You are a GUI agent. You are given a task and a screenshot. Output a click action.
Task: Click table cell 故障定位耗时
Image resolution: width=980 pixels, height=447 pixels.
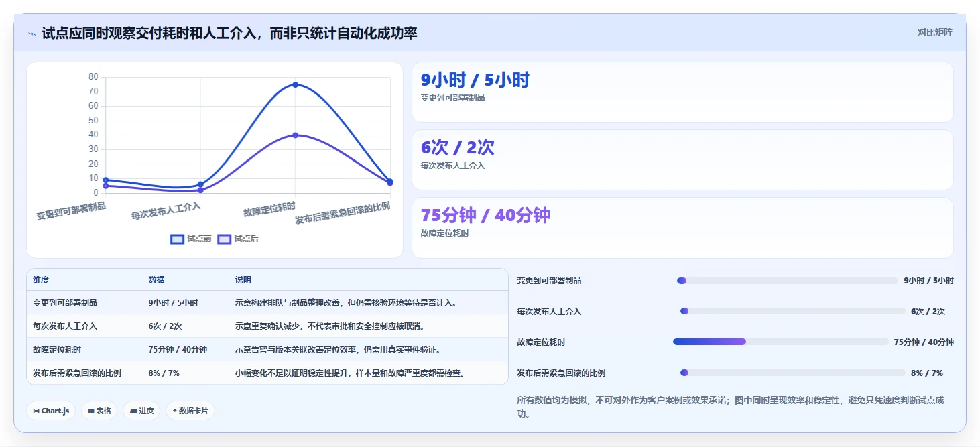pyautogui.click(x=57, y=350)
